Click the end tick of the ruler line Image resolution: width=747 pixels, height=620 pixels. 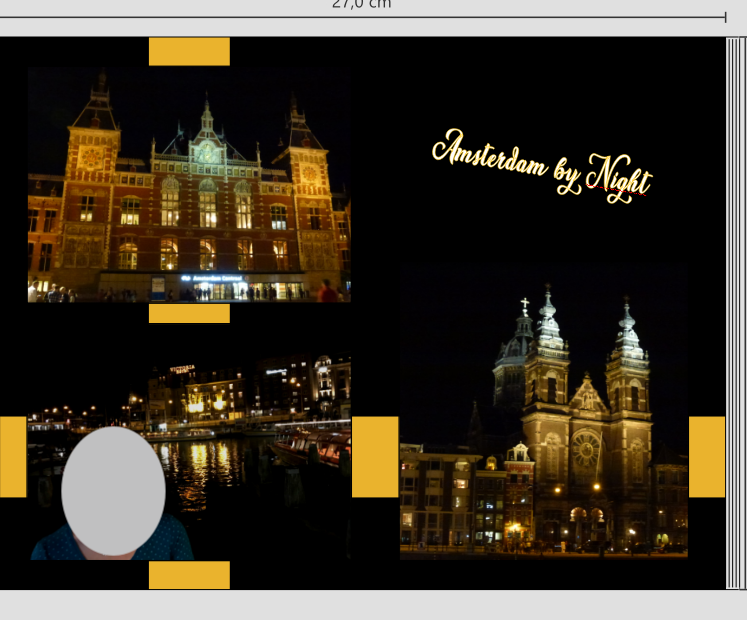pyautogui.click(x=725, y=17)
